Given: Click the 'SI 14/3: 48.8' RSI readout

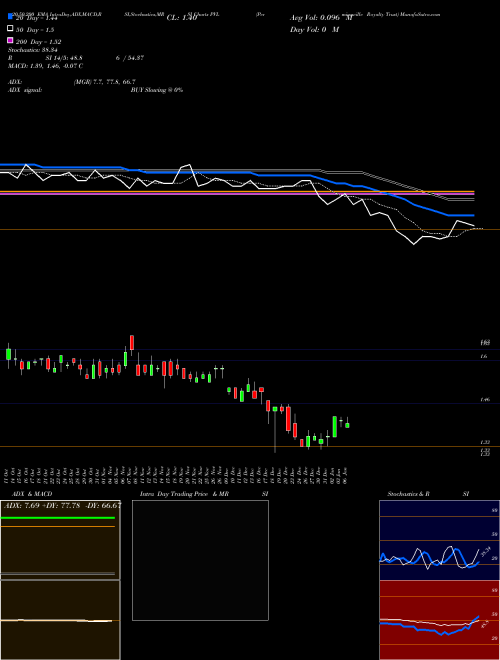Looking at the screenshot, I should [64, 58].
